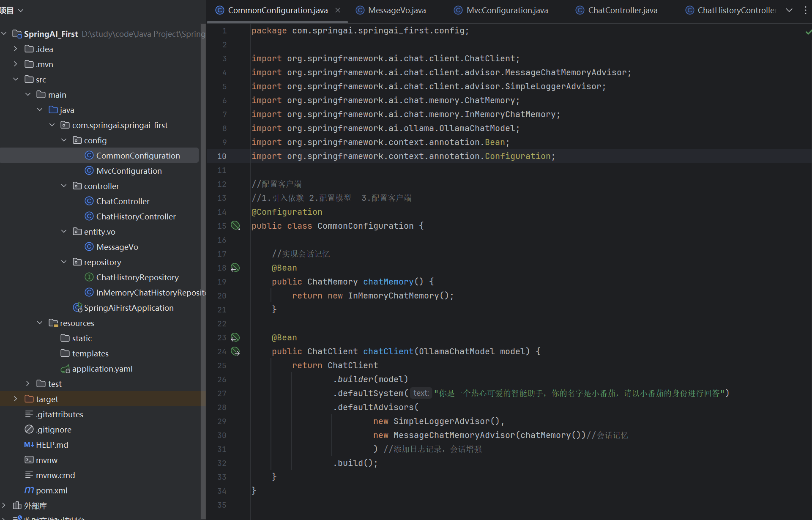Open the project view dropdown
This screenshot has width=812, height=520.
point(21,10)
